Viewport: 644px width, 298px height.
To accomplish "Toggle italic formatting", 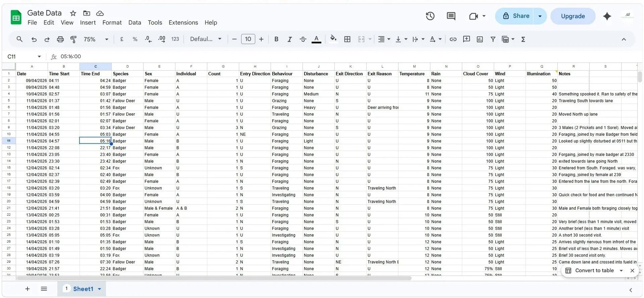I will tap(289, 39).
